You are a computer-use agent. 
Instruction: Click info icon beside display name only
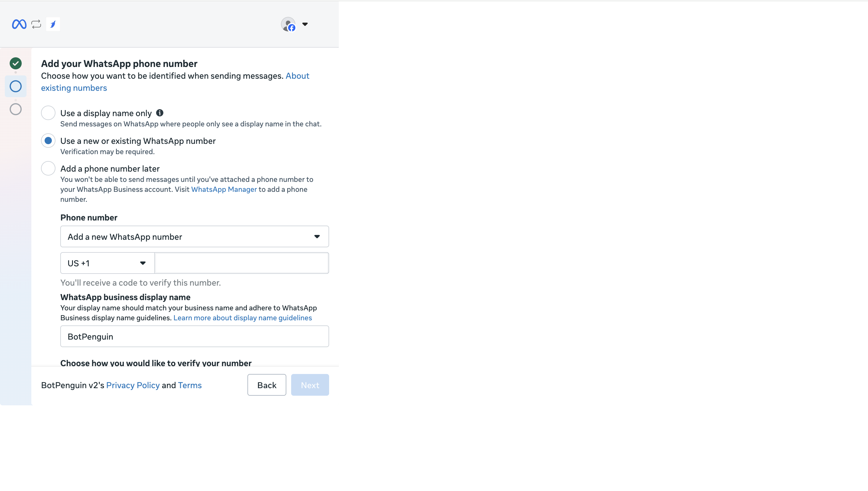[160, 113]
